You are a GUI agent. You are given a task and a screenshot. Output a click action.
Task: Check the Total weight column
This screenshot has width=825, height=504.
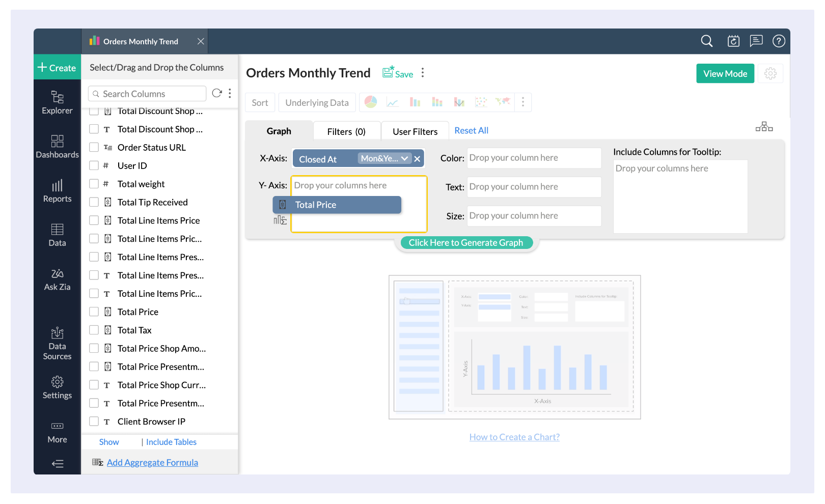94,184
